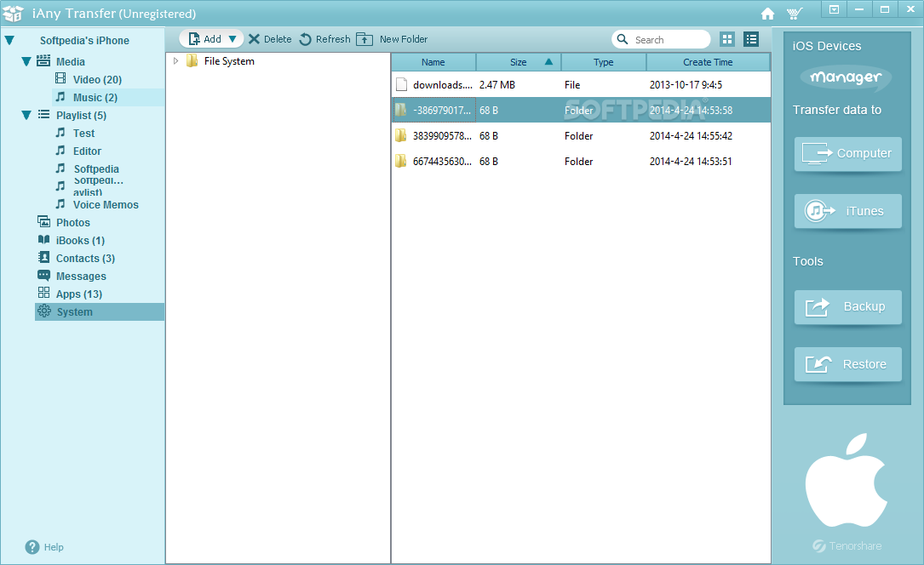Open the Voice Memos playlist
This screenshot has width=924, height=565.
click(106, 205)
